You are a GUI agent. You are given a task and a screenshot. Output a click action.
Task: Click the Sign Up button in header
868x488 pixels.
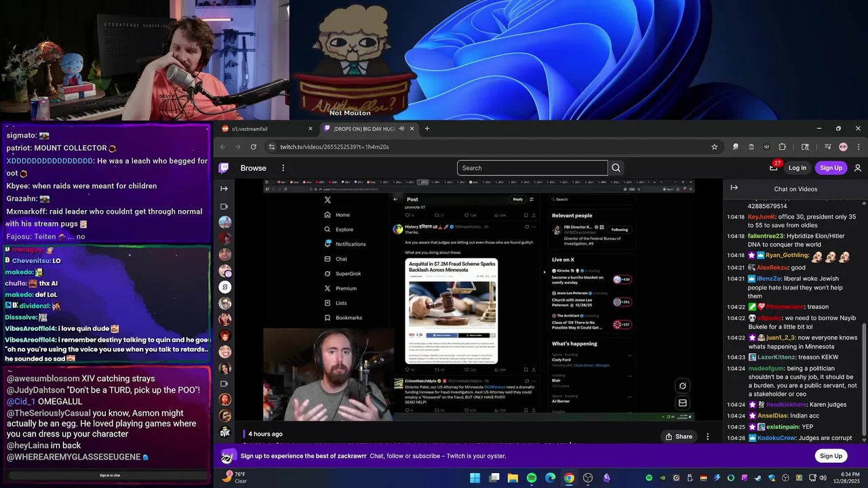coord(831,168)
